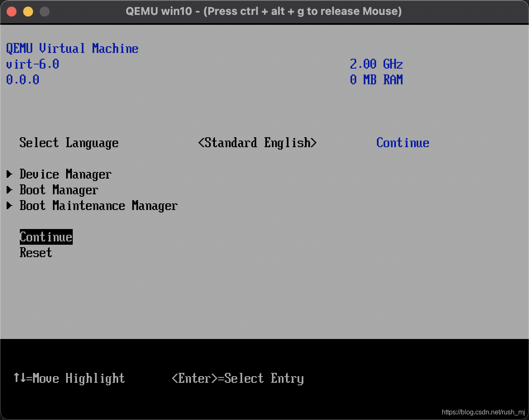The height and width of the screenshot is (420, 529).
Task: Close the QEMU win10 window
Action: pos(12,12)
